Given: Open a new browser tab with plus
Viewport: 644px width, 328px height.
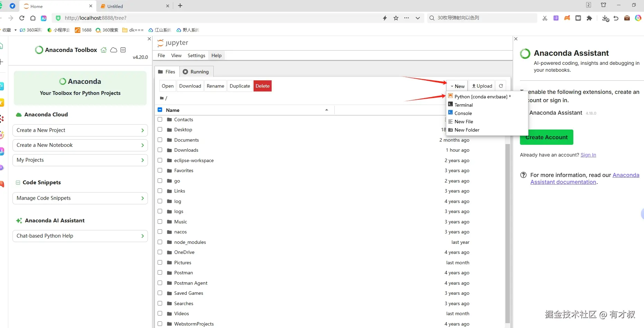Looking at the screenshot, I should point(180,6).
